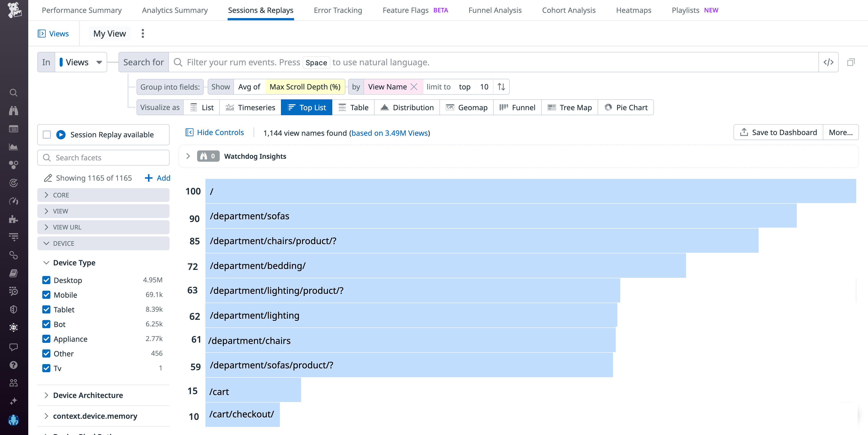Uncheck the Desktop device type filter
This screenshot has width=868, height=435.
(47, 280)
